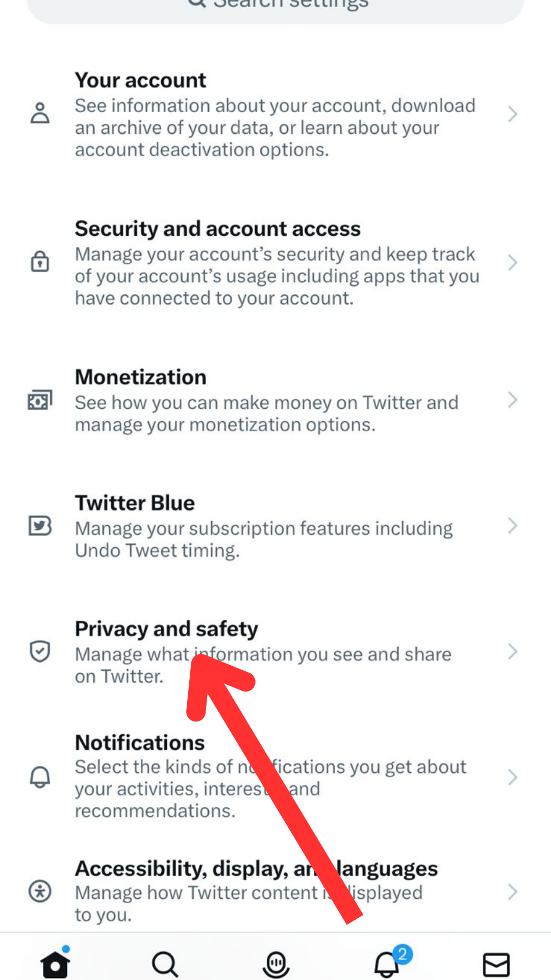Tap the Twitter Blue bird icon

tap(40, 526)
